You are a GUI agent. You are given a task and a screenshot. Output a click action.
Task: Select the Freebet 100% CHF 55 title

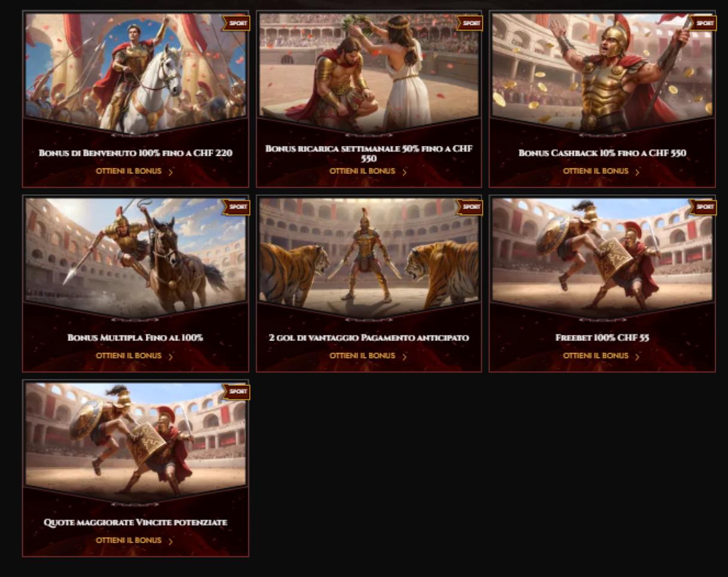[602, 338]
